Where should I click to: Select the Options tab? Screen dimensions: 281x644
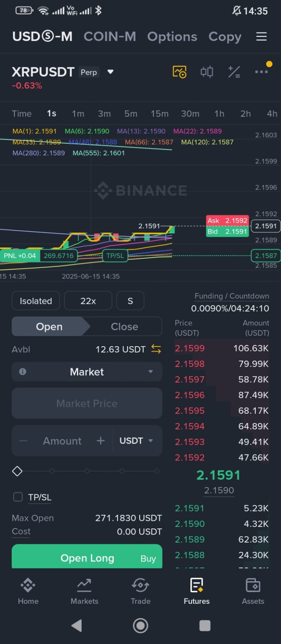tap(172, 37)
